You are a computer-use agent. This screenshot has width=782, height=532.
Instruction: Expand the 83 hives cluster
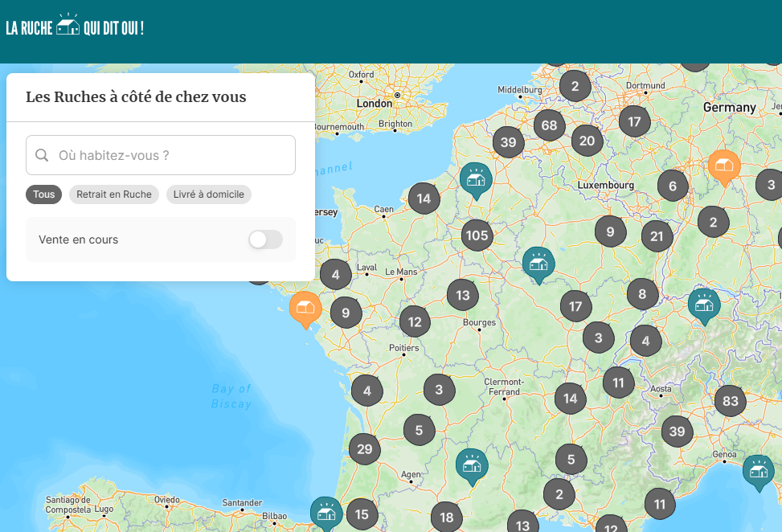tap(730, 401)
